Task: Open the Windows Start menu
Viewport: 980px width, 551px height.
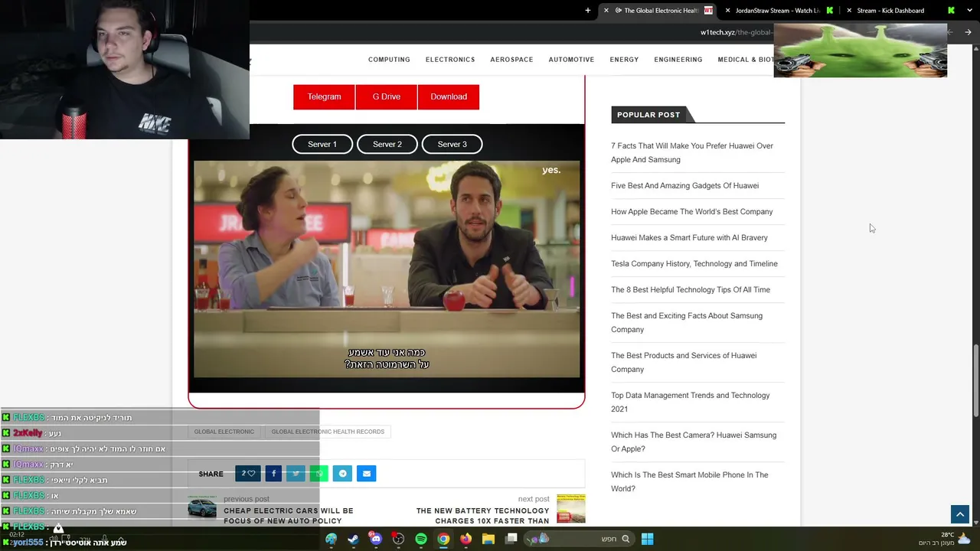Action: point(647,539)
